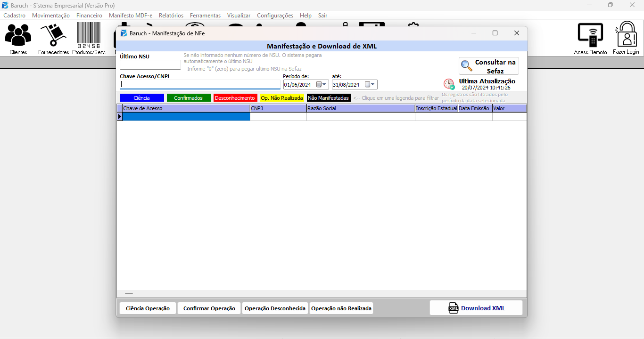Open the Movimentação menu
Image resolution: width=644 pixels, height=339 pixels.
point(51,16)
